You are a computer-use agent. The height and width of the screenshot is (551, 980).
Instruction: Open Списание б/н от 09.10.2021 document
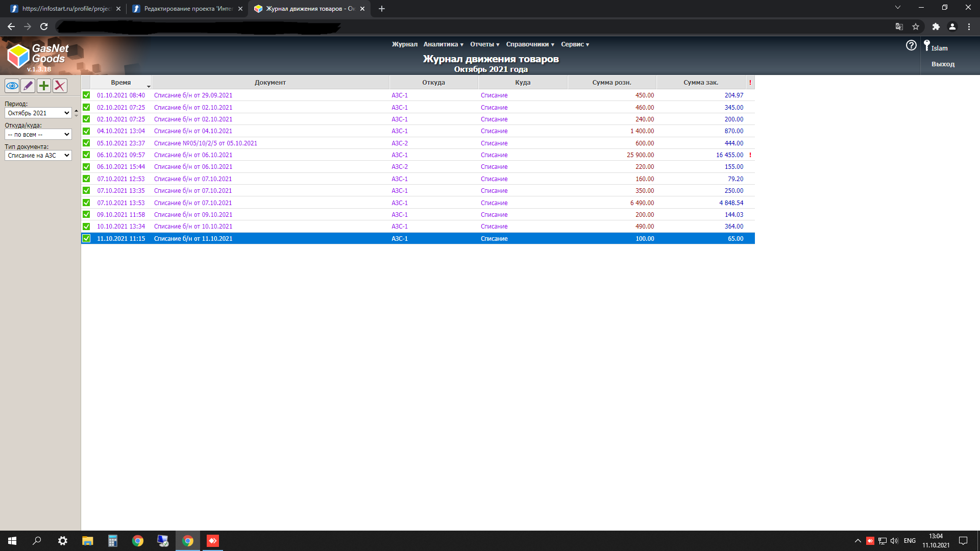pos(193,215)
